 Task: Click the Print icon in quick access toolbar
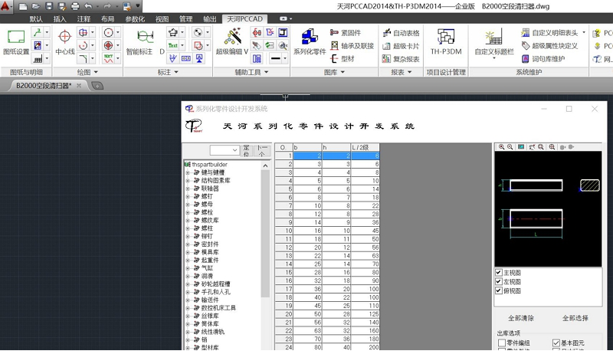pyautogui.click(x=74, y=6)
